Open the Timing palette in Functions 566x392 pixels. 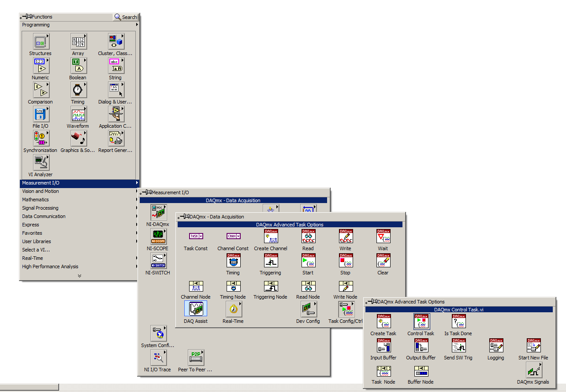[78, 90]
